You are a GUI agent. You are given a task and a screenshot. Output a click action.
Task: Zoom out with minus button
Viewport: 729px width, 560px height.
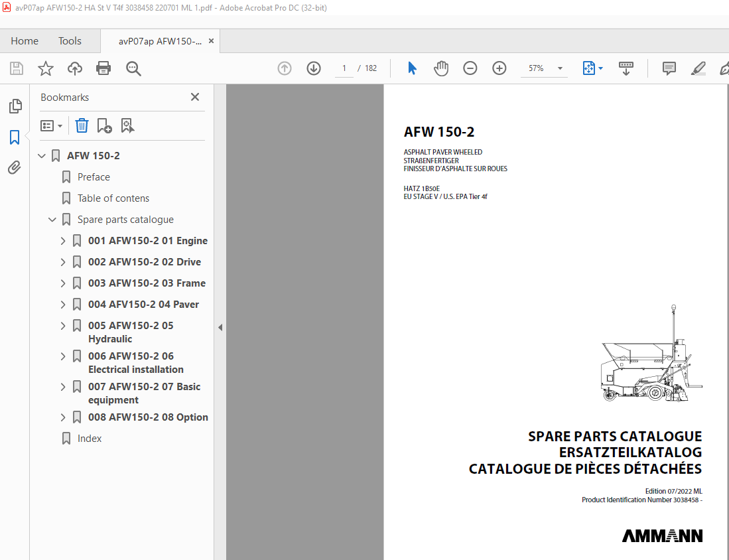[x=470, y=68]
